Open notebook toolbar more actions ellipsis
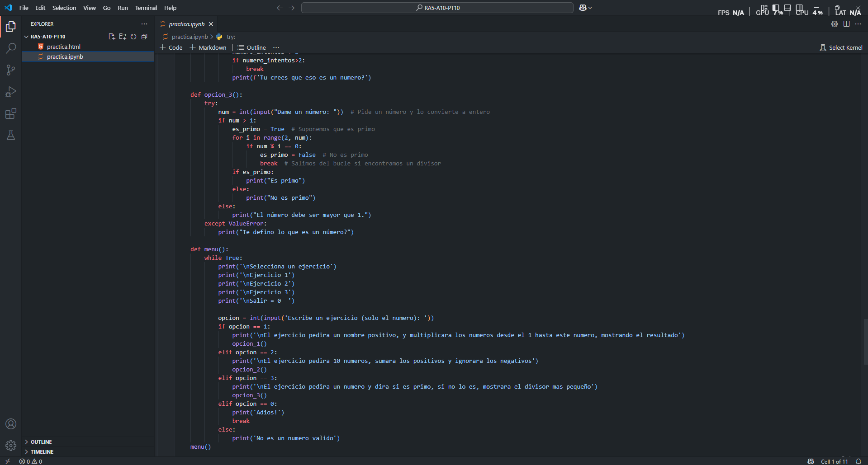The width and height of the screenshot is (868, 465). [x=276, y=47]
